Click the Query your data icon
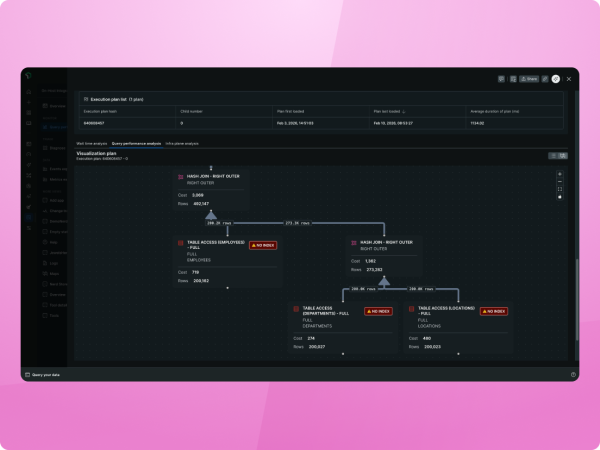The height and width of the screenshot is (450, 600). point(28,375)
